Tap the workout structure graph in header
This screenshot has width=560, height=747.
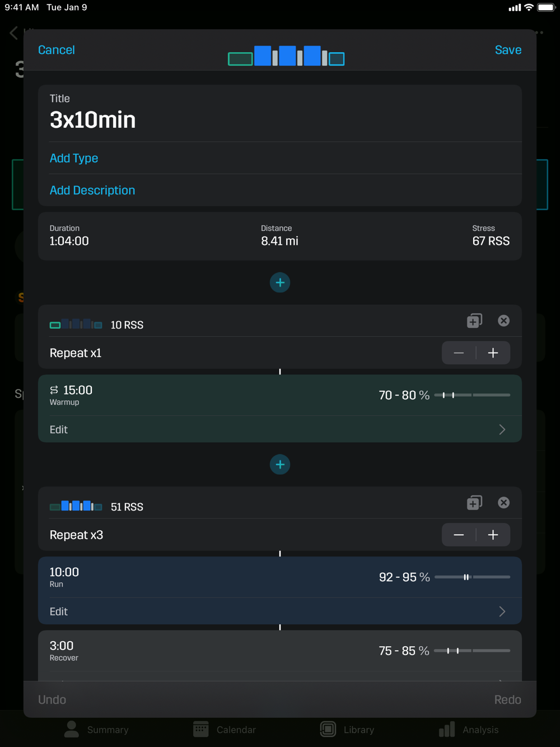coord(286,56)
